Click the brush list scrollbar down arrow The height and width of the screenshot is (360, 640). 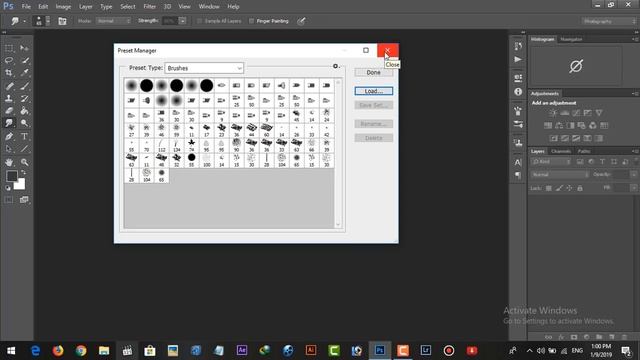coord(338,224)
